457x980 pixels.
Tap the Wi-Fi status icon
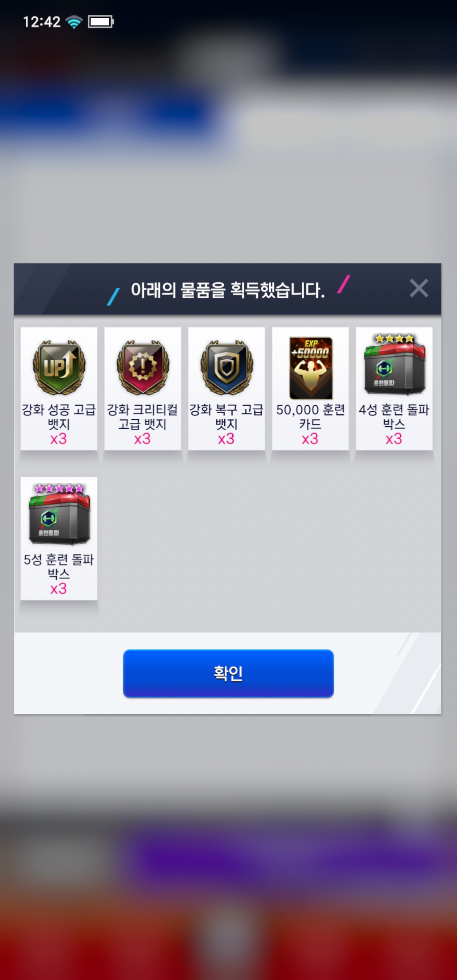(74, 22)
